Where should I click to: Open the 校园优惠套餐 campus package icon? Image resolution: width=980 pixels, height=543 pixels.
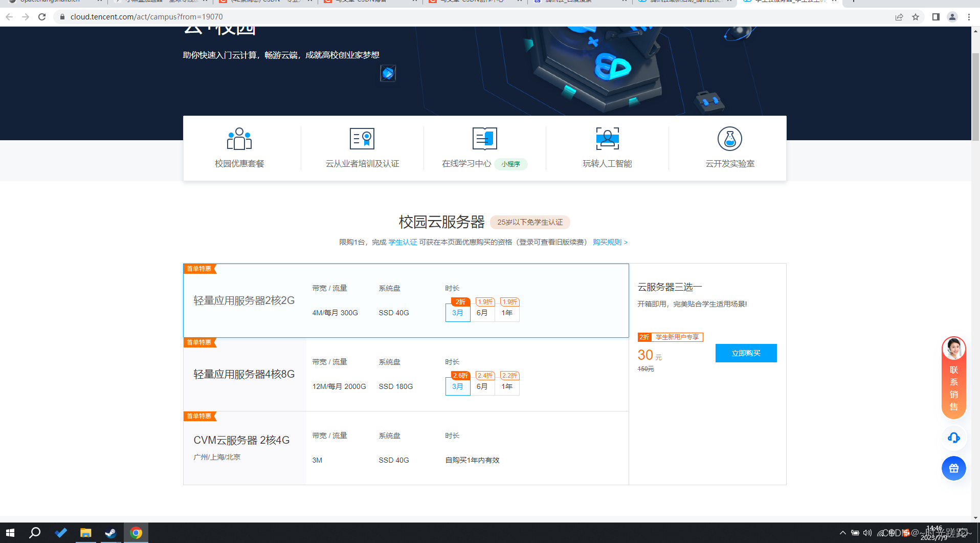(x=239, y=139)
